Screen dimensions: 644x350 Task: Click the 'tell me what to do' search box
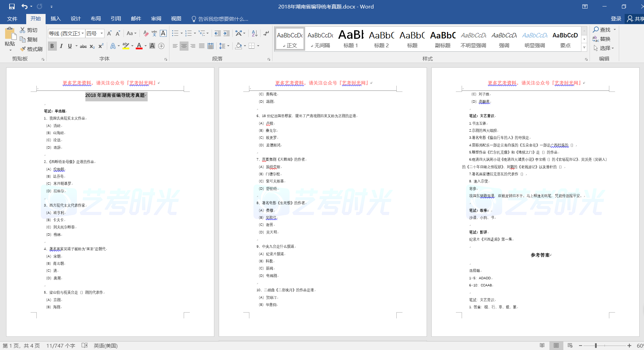tap(223, 19)
